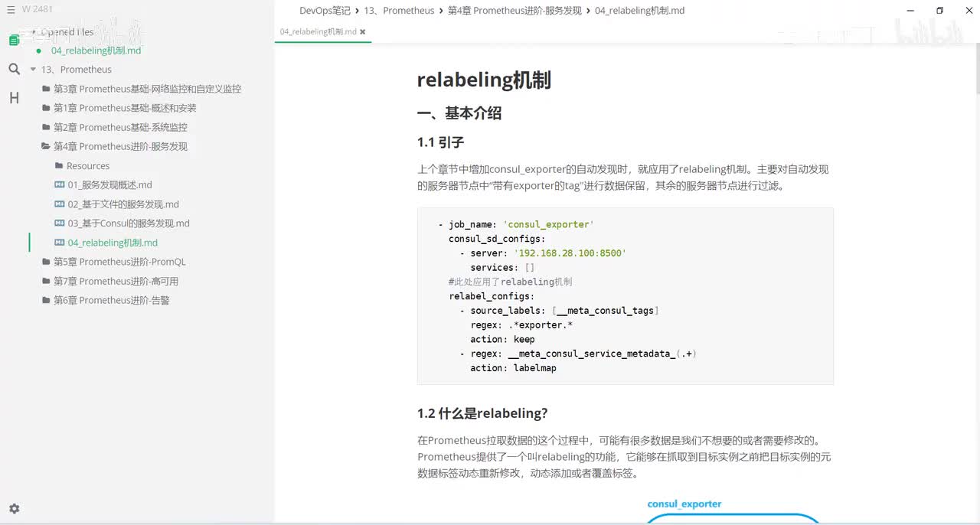The height and width of the screenshot is (525, 980).
Task: Click the heading 1.1 引子
Action: pos(441,142)
